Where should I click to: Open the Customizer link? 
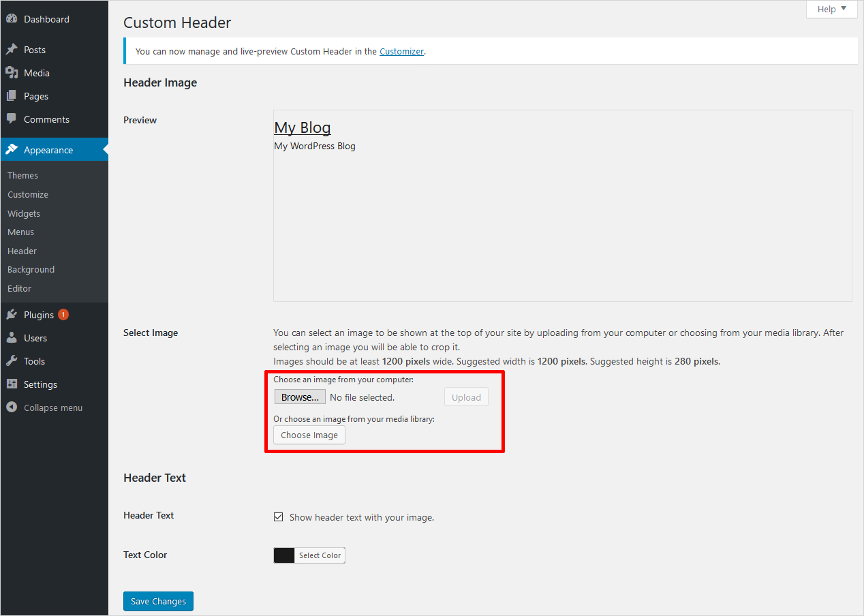point(401,51)
